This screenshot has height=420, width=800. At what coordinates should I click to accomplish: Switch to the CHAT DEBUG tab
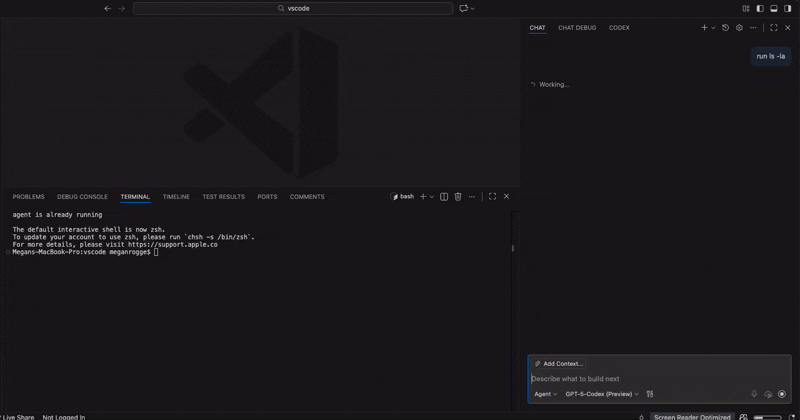point(577,28)
